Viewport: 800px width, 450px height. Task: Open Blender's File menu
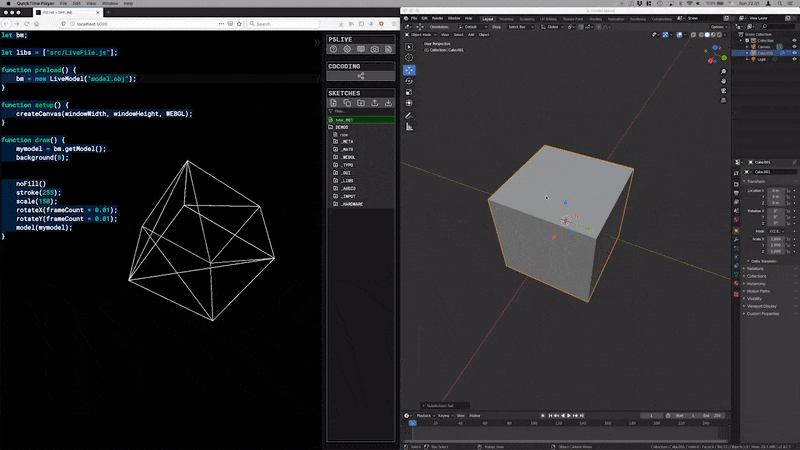414,18
